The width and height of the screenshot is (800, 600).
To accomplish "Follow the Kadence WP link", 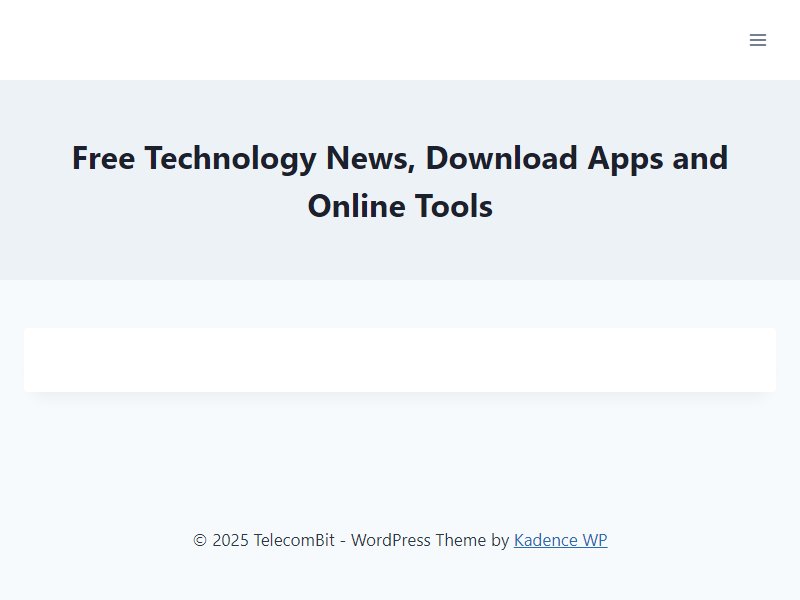I will pos(560,540).
